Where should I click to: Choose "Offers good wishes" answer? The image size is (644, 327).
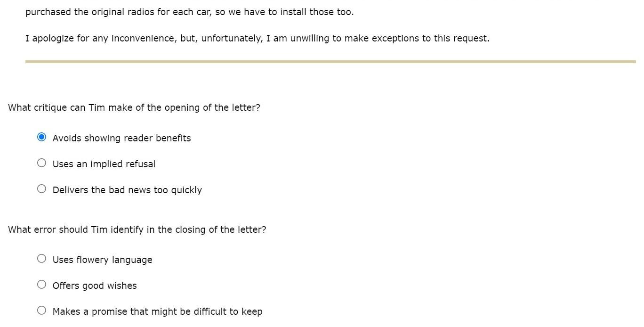[x=41, y=284]
